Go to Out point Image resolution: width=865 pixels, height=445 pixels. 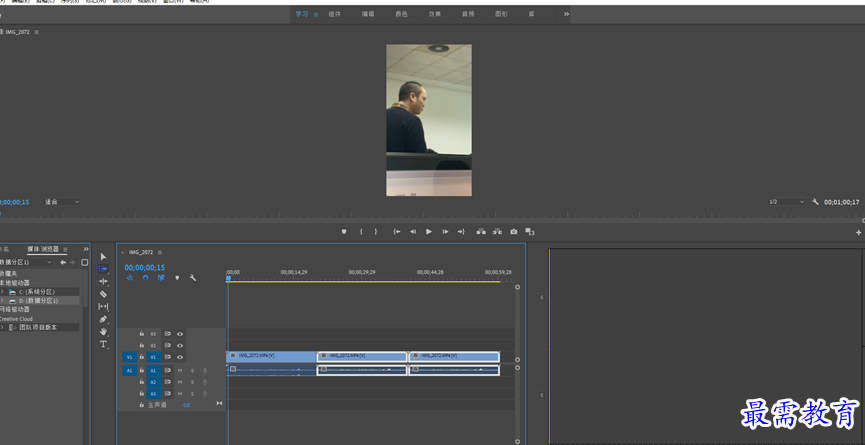461,232
